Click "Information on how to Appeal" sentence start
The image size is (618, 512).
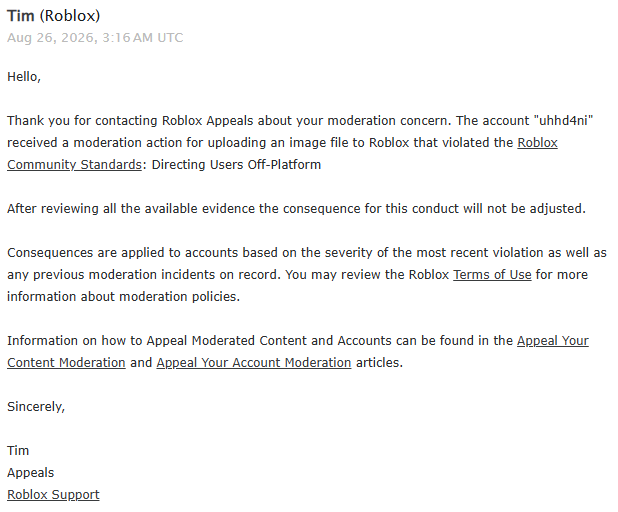[x=98, y=341]
